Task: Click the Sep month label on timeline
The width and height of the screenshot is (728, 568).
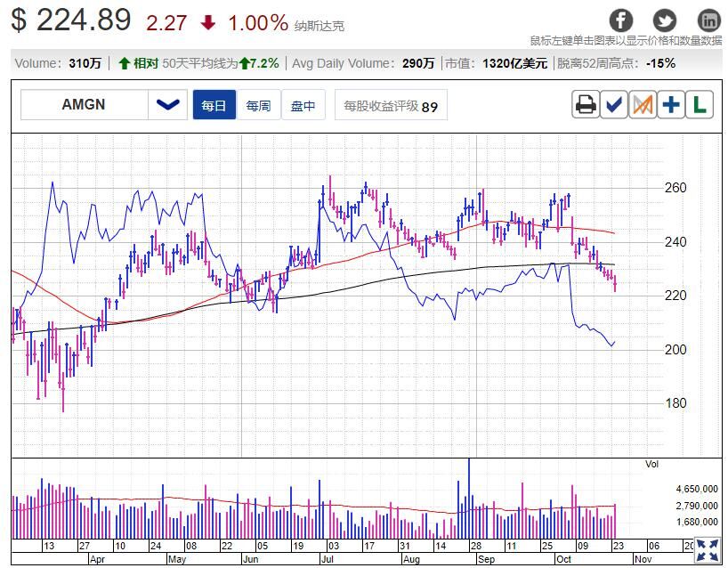Action: coord(486,559)
